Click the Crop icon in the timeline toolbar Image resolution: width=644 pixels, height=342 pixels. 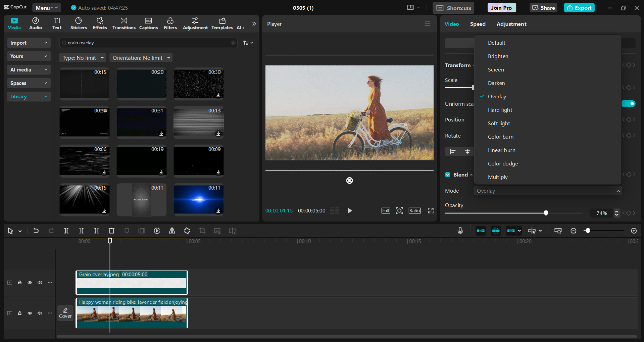(x=202, y=231)
